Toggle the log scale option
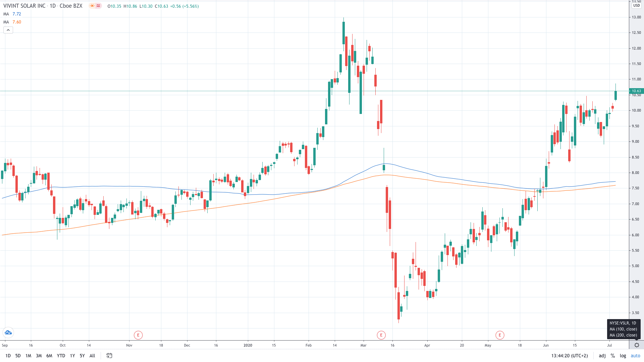This screenshot has width=644, height=362. 623,356
